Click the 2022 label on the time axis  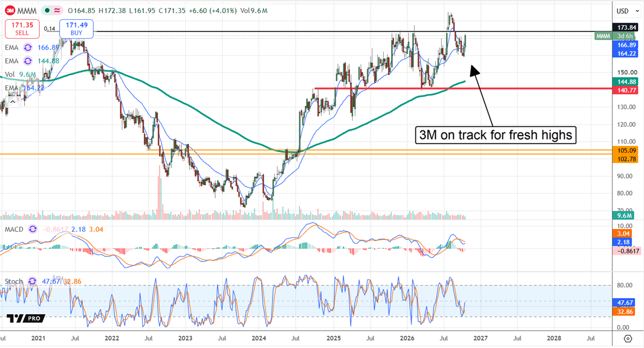(112, 339)
